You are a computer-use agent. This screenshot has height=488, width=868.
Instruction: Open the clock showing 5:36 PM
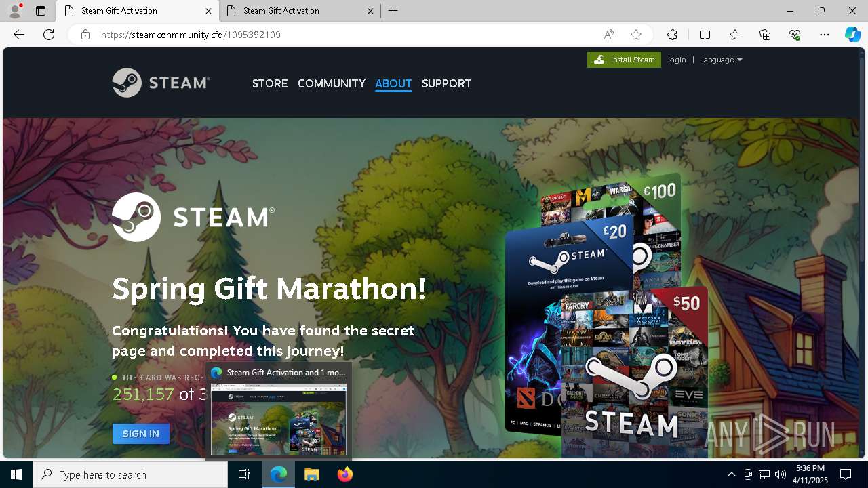tap(810, 474)
